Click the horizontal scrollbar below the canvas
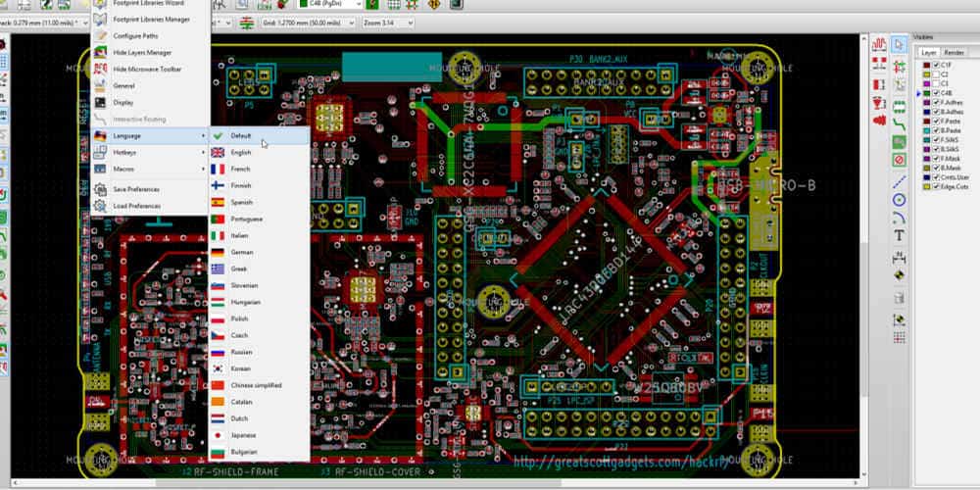 click(437, 483)
